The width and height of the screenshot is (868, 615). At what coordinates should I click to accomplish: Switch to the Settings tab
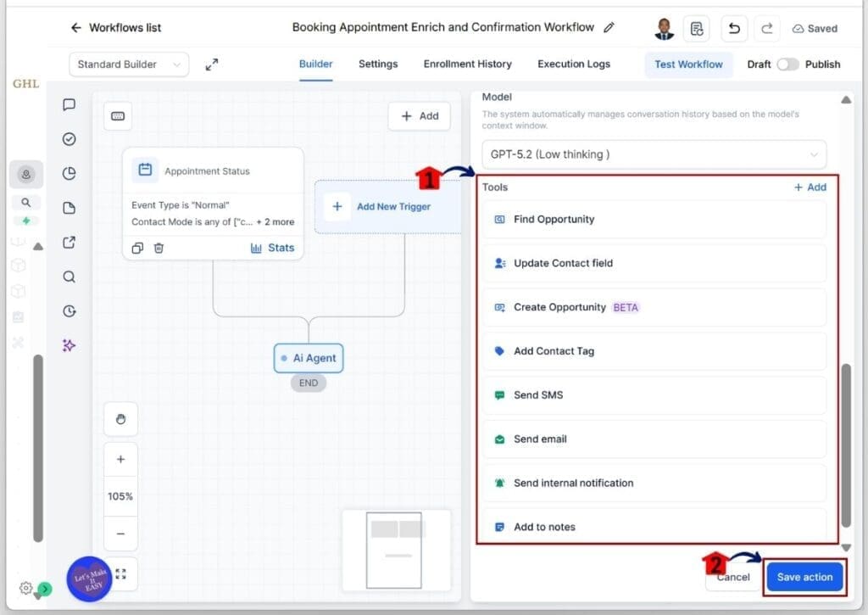[x=378, y=64]
